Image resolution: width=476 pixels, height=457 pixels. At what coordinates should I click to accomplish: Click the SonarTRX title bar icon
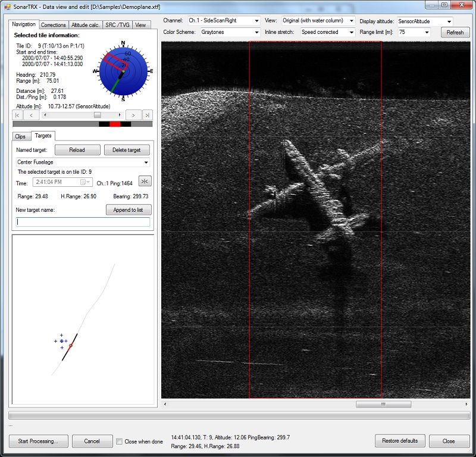click(x=7, y=6)
